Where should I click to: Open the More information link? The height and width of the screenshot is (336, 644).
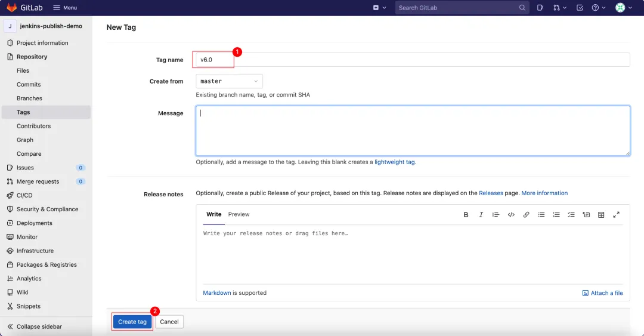point(544,193)
